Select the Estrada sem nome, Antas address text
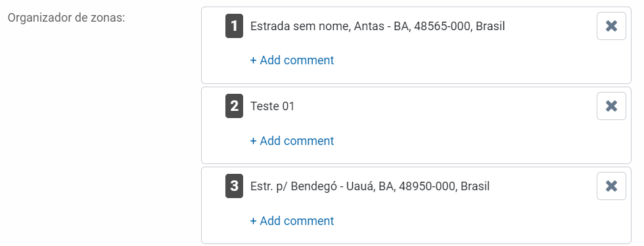 click(x=377, y=26)
